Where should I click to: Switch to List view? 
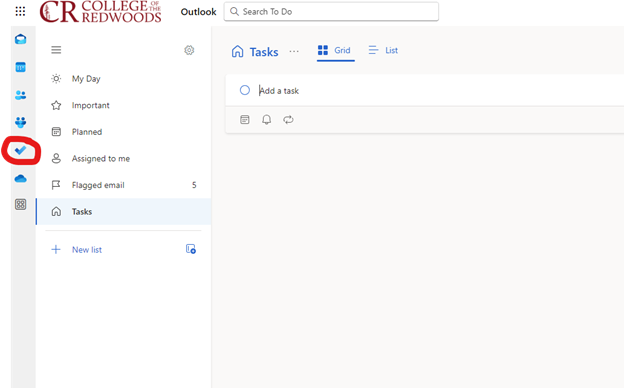point(383,51)
